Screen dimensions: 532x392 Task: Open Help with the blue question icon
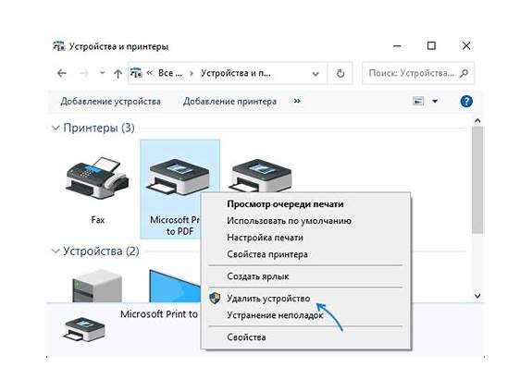pos(466,101)
